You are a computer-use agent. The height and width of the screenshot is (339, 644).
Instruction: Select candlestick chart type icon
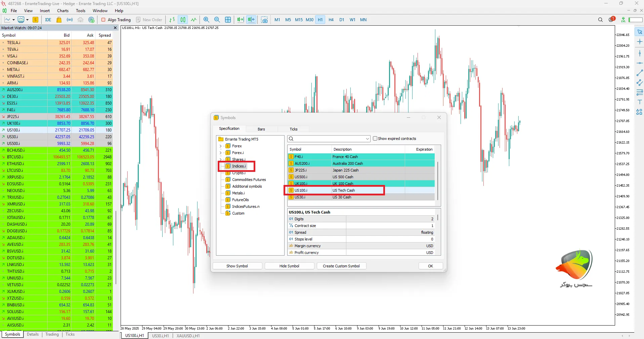(183, 20)
